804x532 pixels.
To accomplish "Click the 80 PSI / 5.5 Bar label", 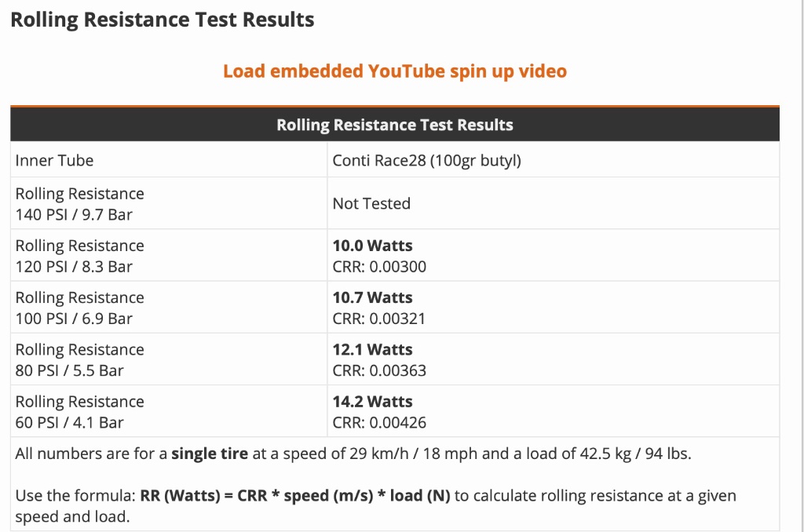I will [70, 370].
